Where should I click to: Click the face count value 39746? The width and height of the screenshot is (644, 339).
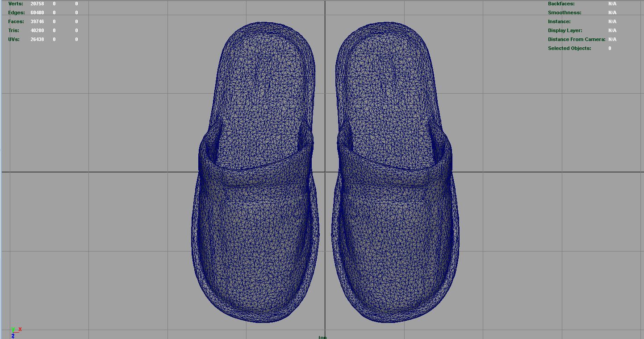tap(37, 21)
